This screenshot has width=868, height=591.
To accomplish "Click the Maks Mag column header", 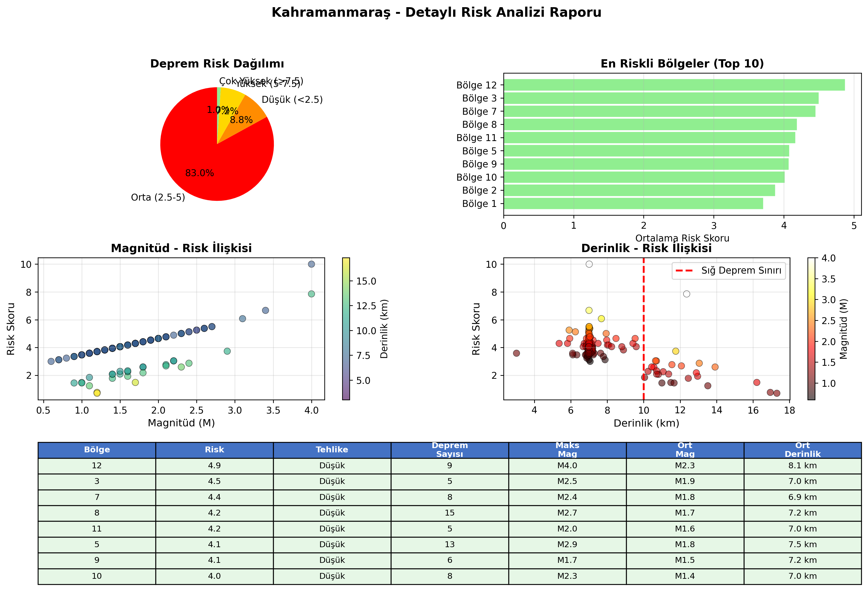I will point(567,450).
